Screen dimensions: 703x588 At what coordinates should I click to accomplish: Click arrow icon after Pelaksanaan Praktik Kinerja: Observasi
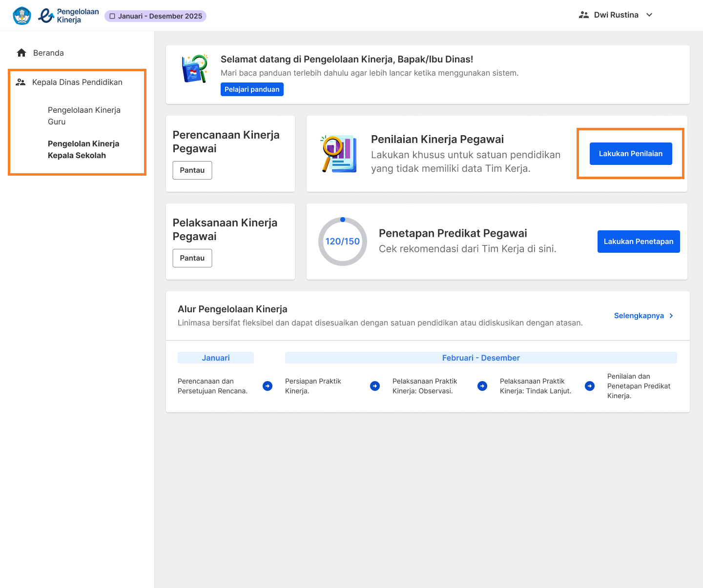(x=482, y=386)
